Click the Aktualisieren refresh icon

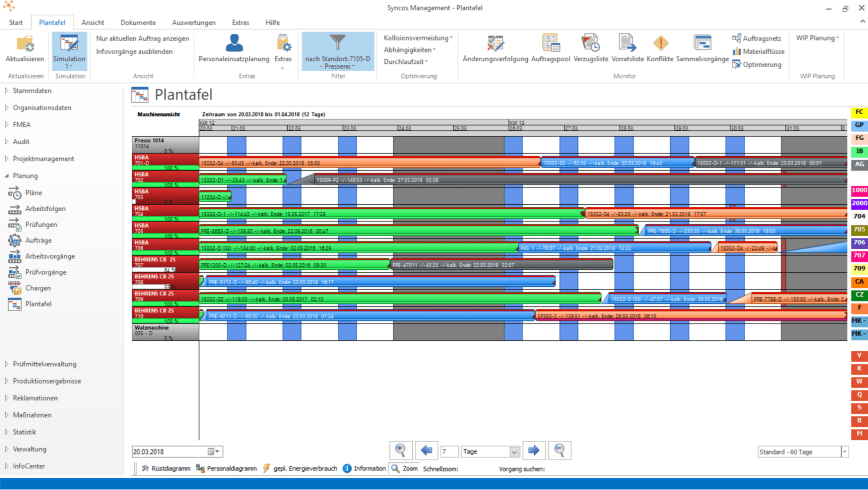pos(25,44)
